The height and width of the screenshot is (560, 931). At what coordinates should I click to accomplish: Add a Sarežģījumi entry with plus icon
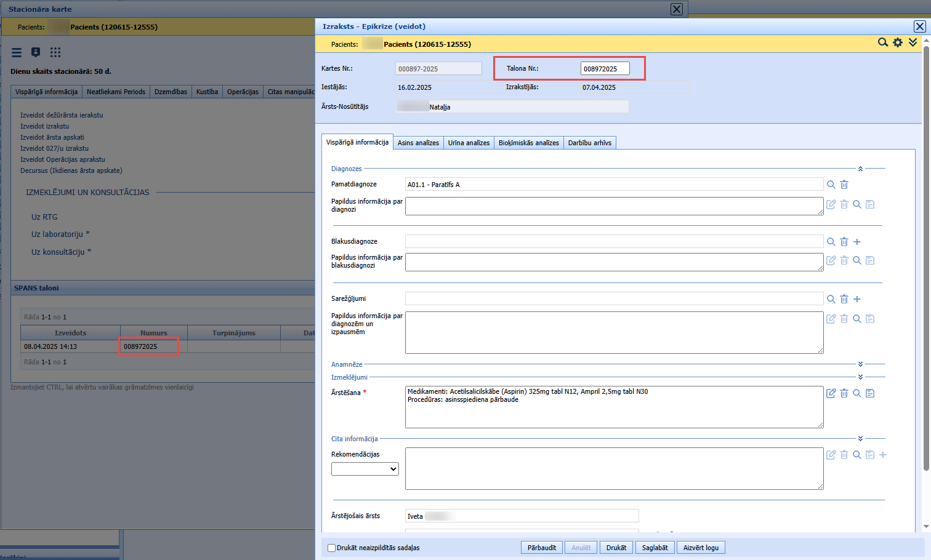(857, 299)
